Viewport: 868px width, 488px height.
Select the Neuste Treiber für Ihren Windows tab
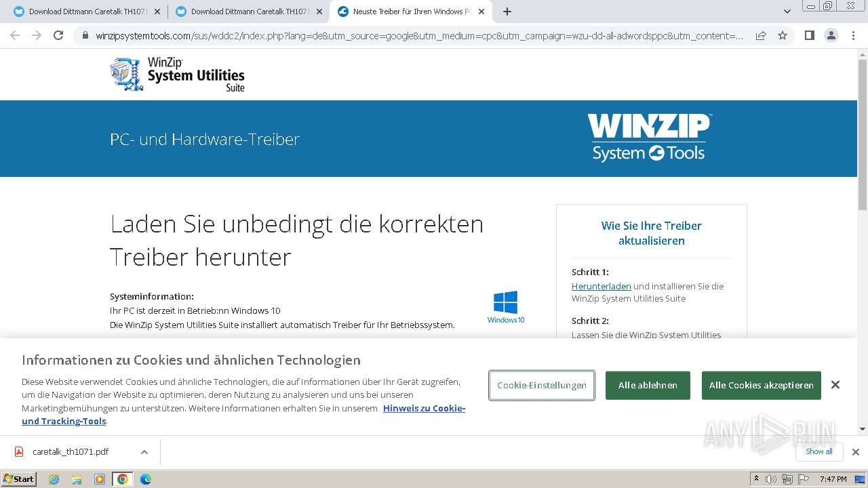[411, 12]
